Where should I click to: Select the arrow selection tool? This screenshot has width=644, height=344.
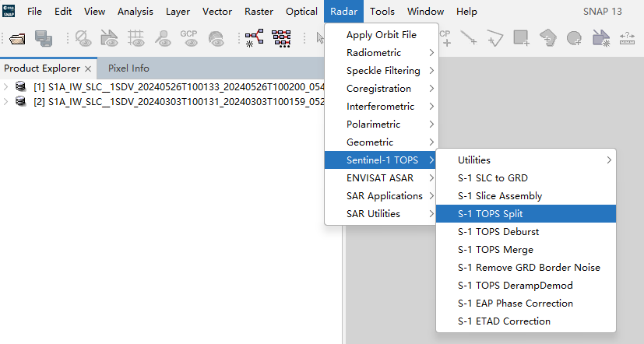click(320, 38)
